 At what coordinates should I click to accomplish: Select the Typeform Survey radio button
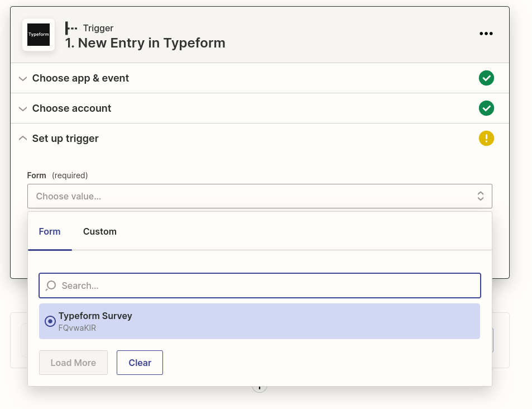[50, 321]
